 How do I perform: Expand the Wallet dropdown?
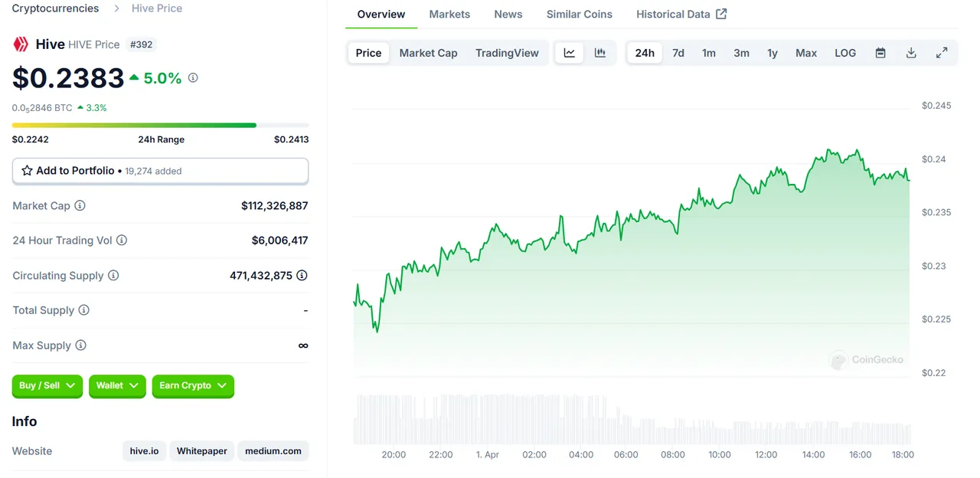[x=117, y=385]
